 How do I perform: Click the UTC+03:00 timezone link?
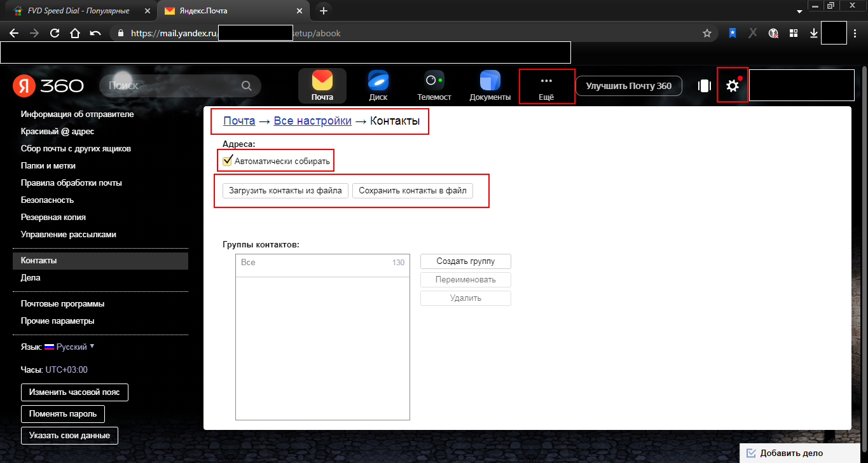tap(66, 370)
